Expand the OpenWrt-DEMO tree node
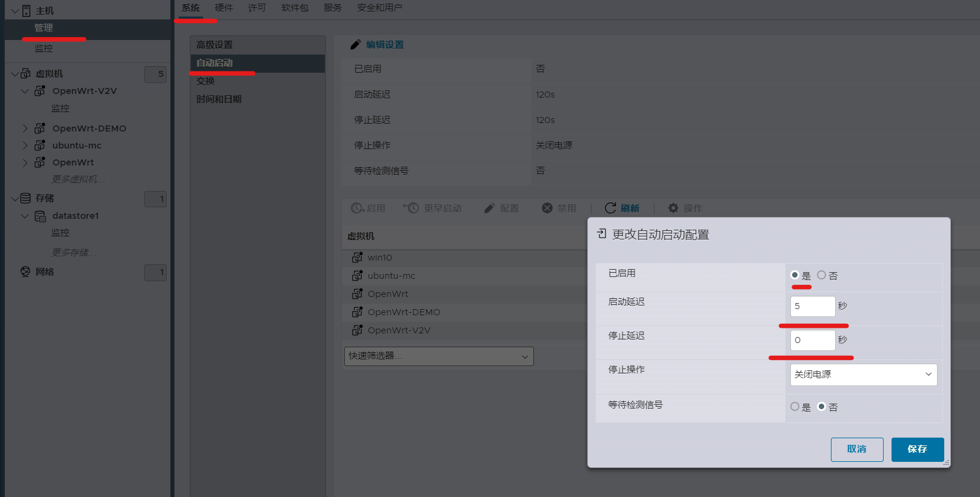This screenshot has width=980, height=497. (25, 128)
